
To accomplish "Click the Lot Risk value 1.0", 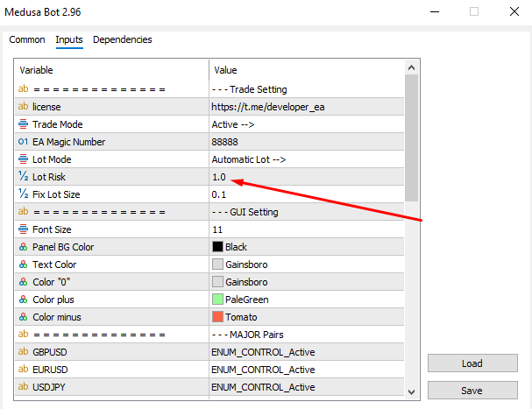I will coord(219,177).
